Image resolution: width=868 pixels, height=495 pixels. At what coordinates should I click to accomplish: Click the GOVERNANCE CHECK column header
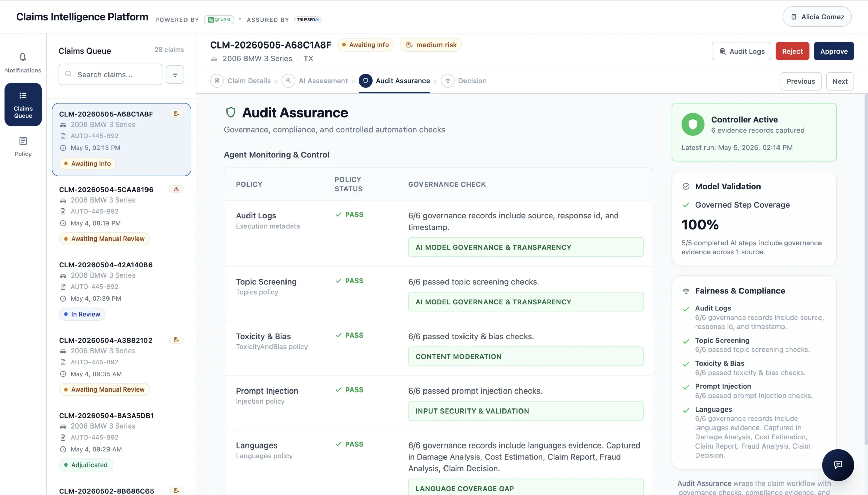[x=447, y=184]
